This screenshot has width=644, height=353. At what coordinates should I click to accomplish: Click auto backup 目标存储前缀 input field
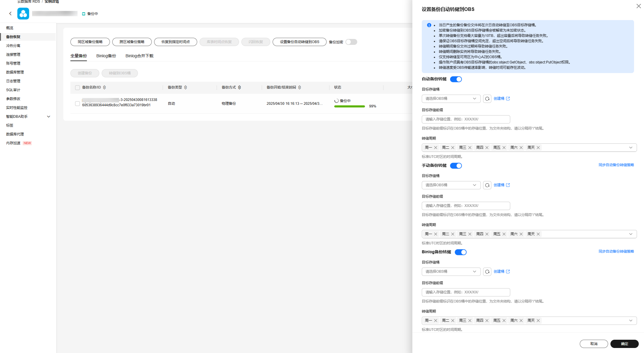point(466,119)
